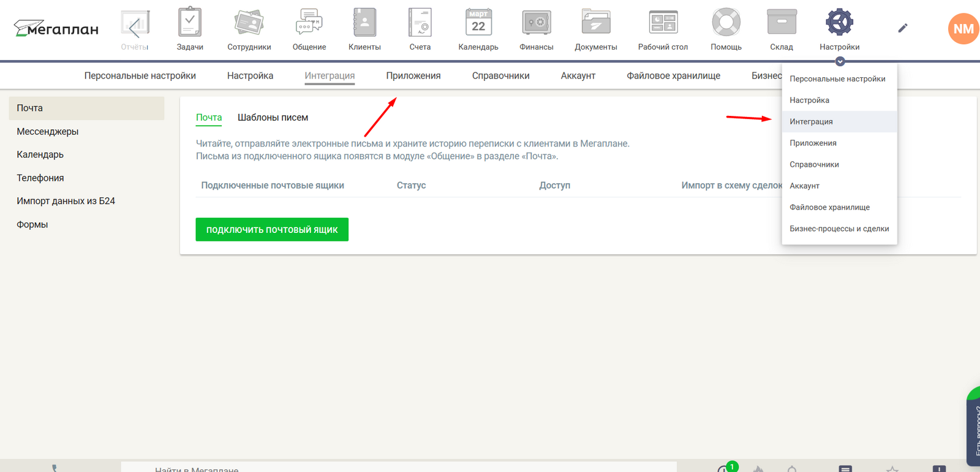Viewport: 980px width, 472px height.
Task: Open the Счета invoices icon
Action: pyautogui.click(x=420, y=23)
